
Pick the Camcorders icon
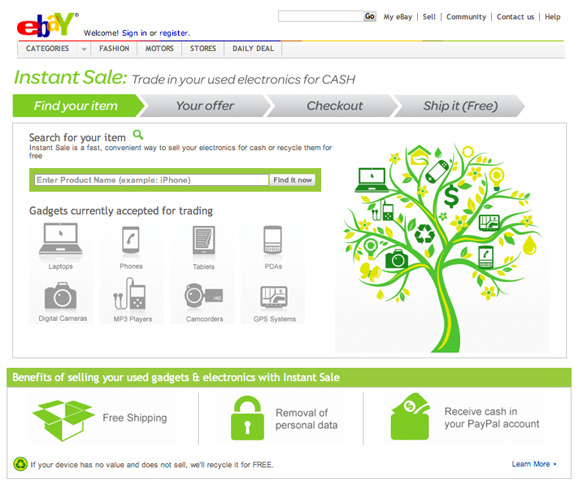204,295
